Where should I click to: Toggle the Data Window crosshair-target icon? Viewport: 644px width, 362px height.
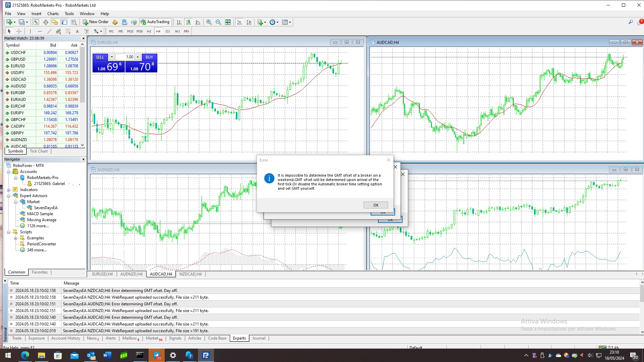click(x=46, y=22)
